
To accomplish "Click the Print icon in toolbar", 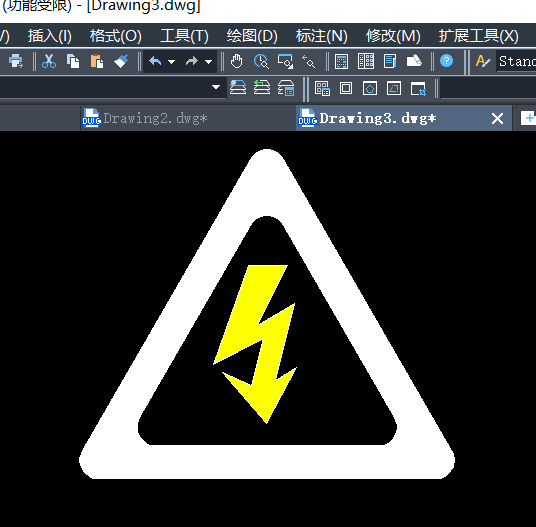I will (16, 62).
